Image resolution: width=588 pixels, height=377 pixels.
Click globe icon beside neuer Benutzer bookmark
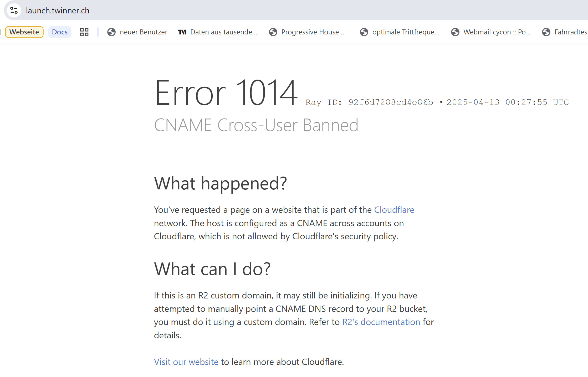coord(111,32)
